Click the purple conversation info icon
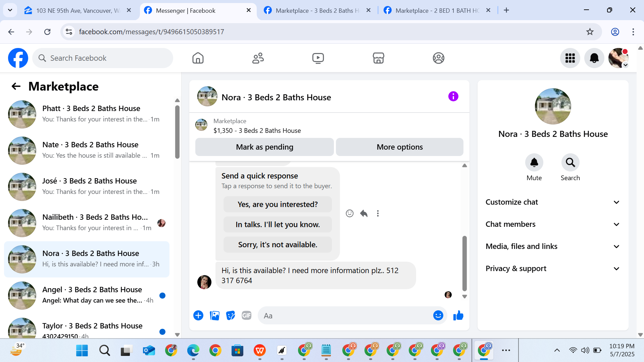This screenshot has height=362, width=644. [453, 97]
